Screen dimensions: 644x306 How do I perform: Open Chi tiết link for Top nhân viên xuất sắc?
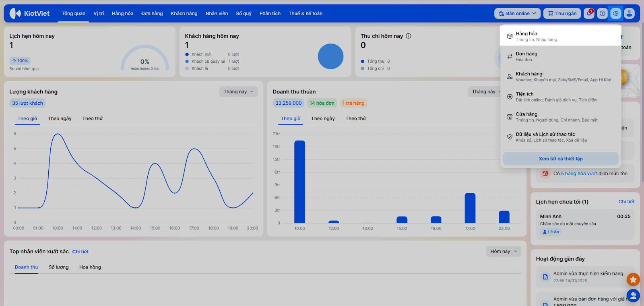pyautogui.click(x=80, y=252)
